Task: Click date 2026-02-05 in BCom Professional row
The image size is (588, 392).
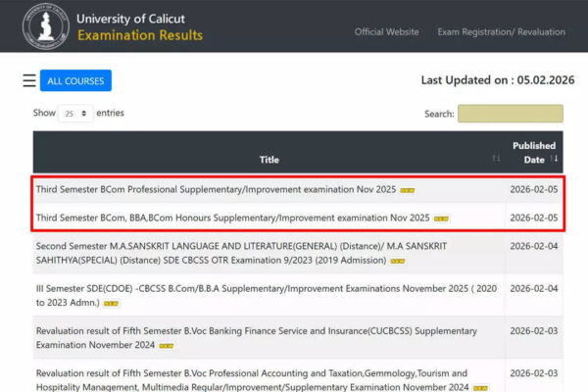Action: (534, 189)
